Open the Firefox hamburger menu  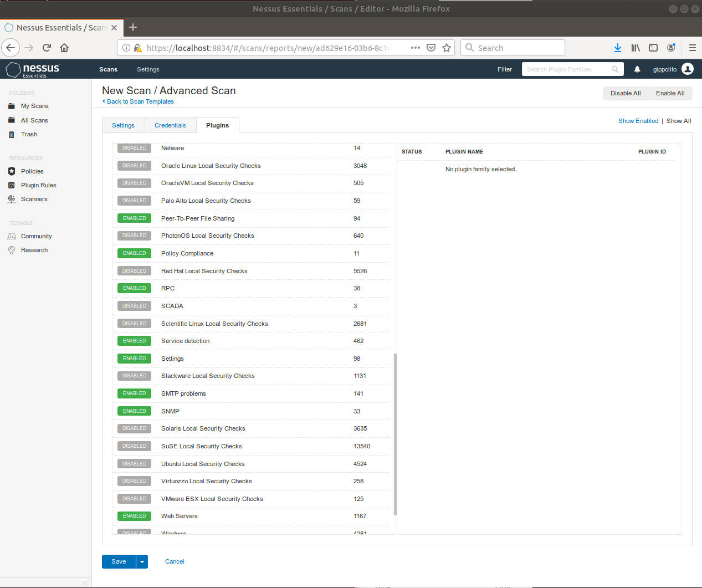tap(692, 48)
